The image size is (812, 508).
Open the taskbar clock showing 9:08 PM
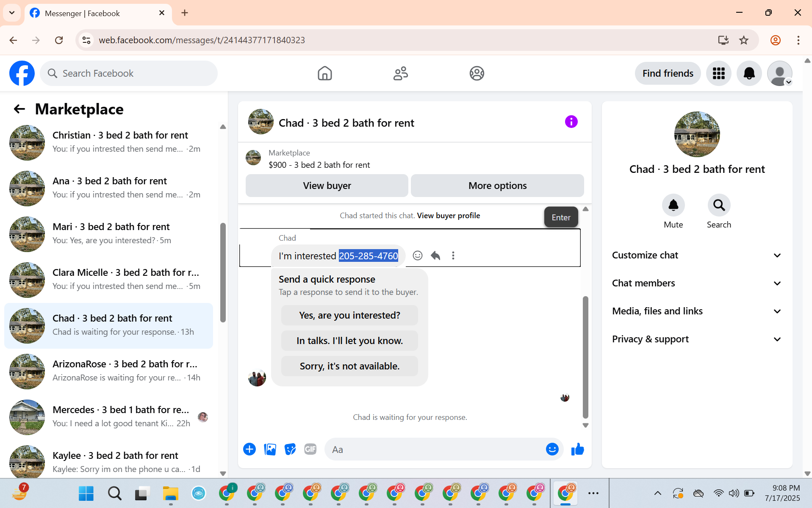(782, 493)
